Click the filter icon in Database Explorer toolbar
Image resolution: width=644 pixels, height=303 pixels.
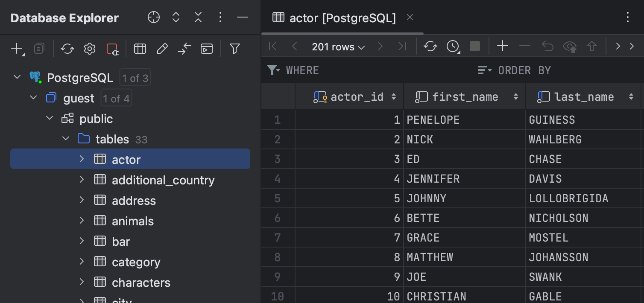pyautogui.click(x=234, y=49)
